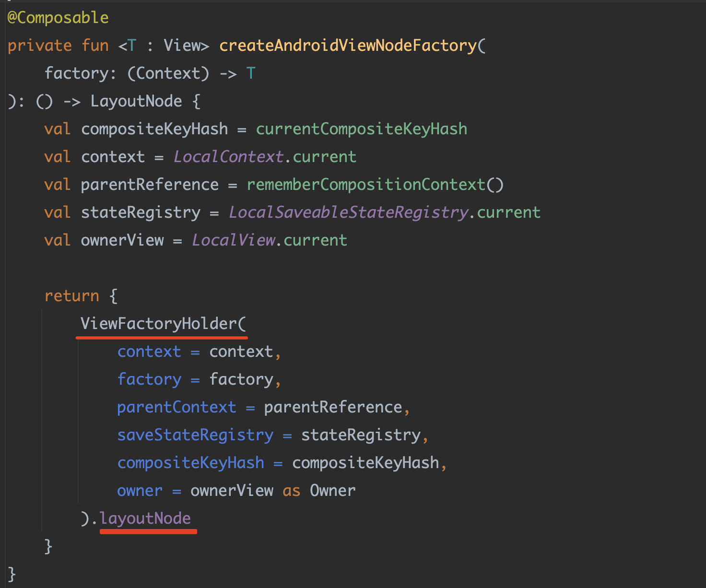Click rememberCompositionContext() call

coord(375,185)
